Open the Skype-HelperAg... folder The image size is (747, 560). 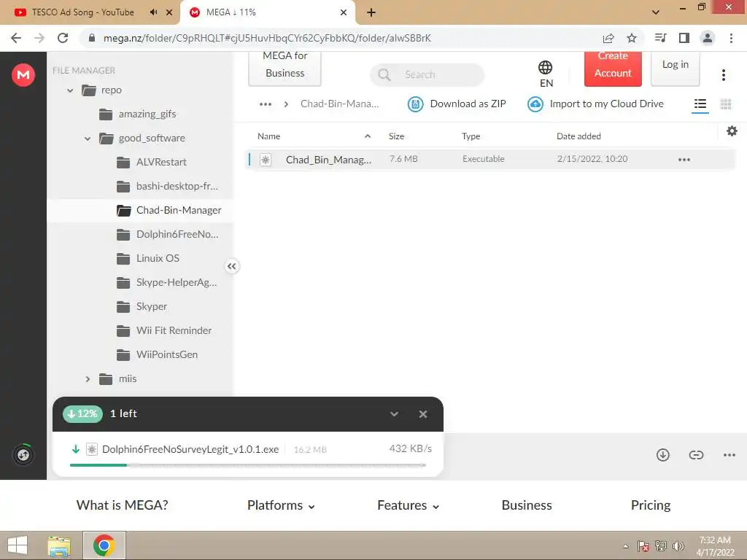(167, 282)
